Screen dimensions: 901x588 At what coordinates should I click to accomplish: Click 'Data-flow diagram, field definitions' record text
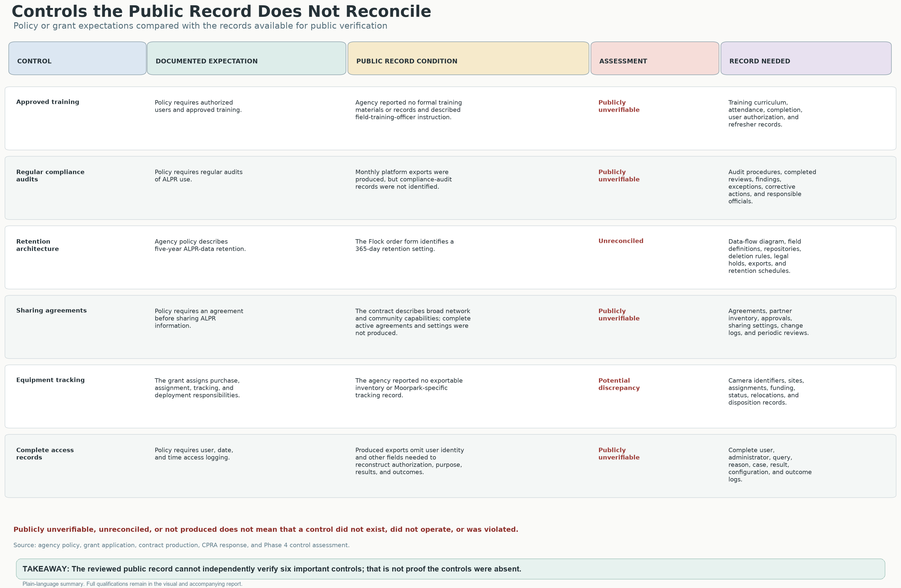coord(764,256)
